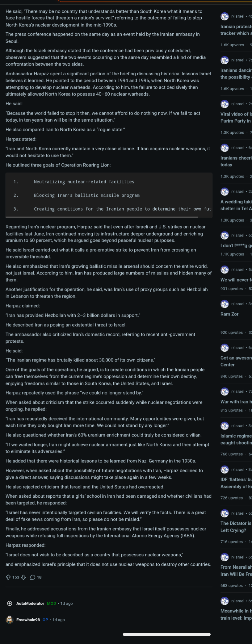Click r/Israel avatar beside "Viral video" post
The width and height of the screenshot is (252, 644).
pyautogui.click(x=225, y=104)
